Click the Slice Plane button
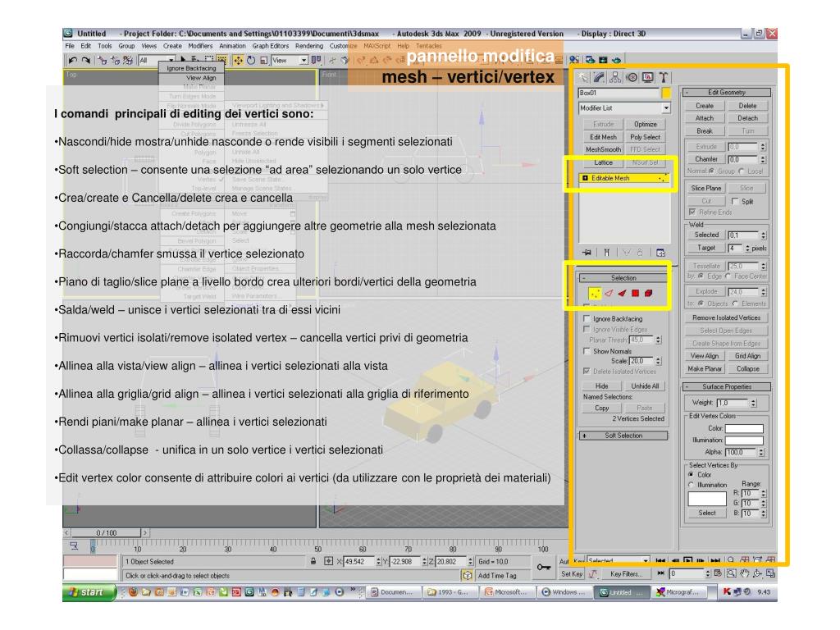This screenshot has width=840, height=630. 706,189
